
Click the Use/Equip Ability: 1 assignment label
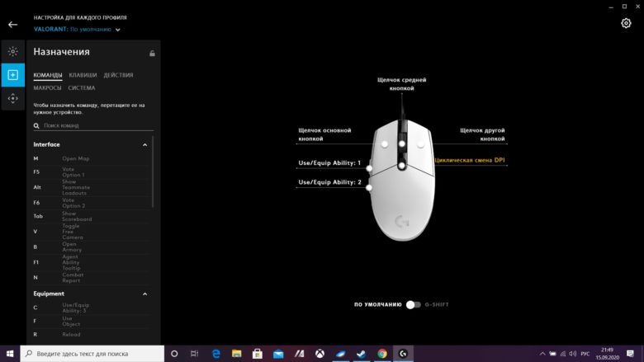(x=329, y=163)
